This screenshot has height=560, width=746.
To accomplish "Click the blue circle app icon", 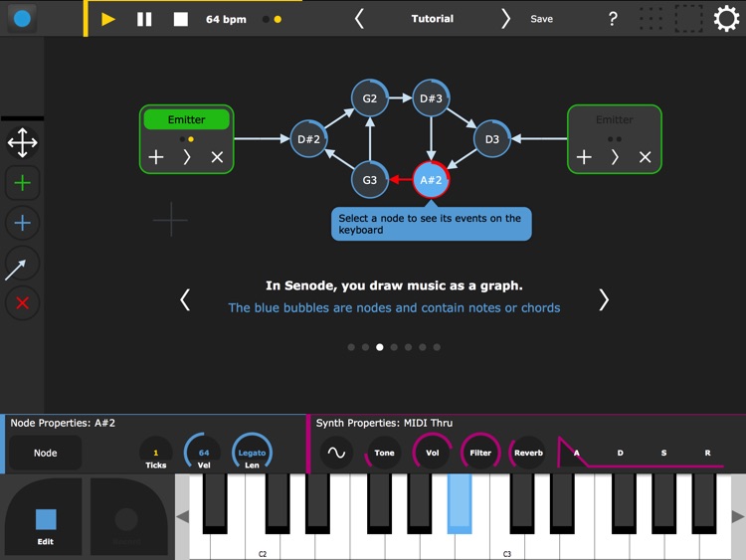I will 22,19.
